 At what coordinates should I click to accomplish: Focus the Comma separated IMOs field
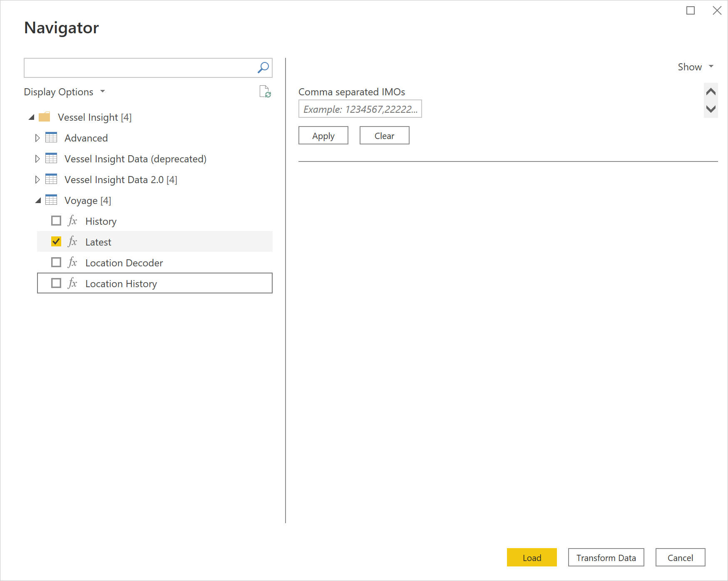click(360, 109)
